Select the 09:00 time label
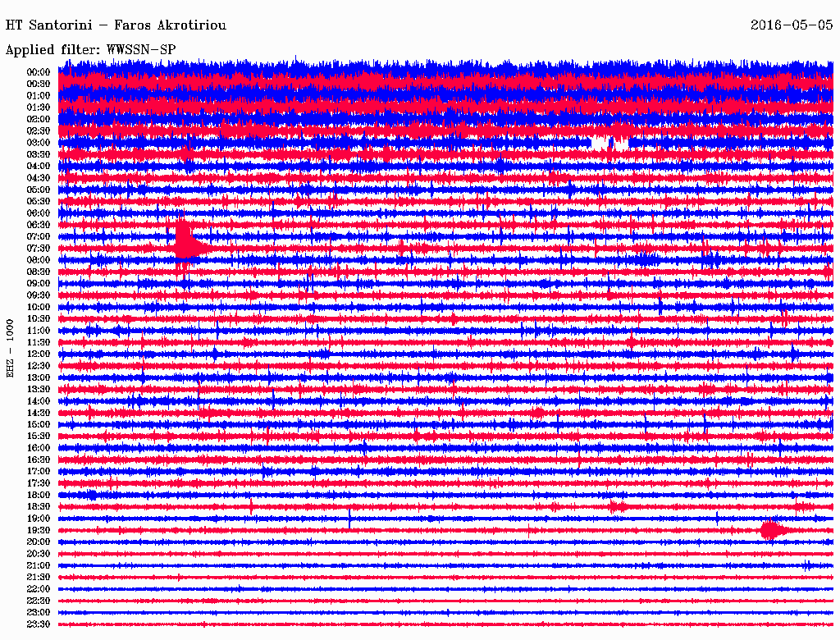The image size is (840, 640). point(39,284)
